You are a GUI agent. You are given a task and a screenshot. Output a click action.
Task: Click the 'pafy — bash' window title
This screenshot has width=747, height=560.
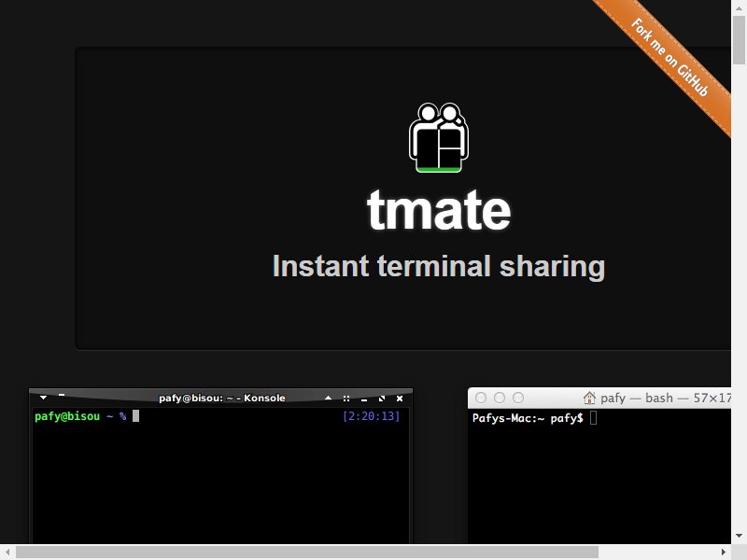click(665, 399)
